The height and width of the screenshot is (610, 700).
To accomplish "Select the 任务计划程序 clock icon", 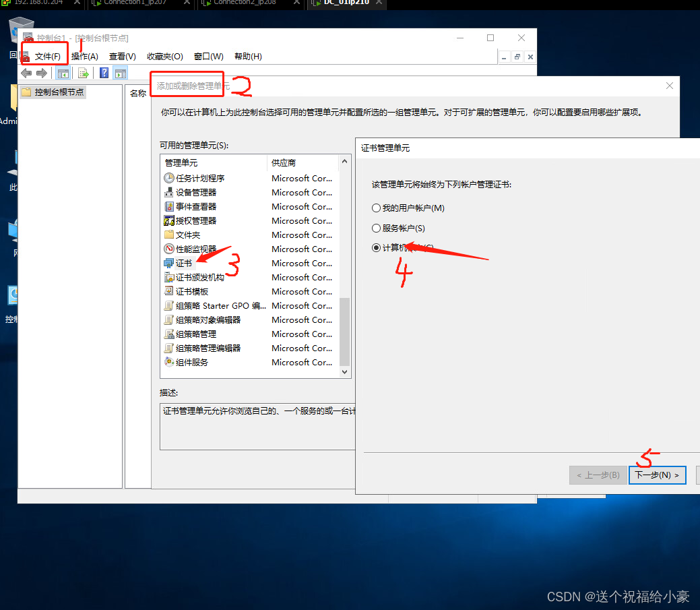I will (168, 178).
